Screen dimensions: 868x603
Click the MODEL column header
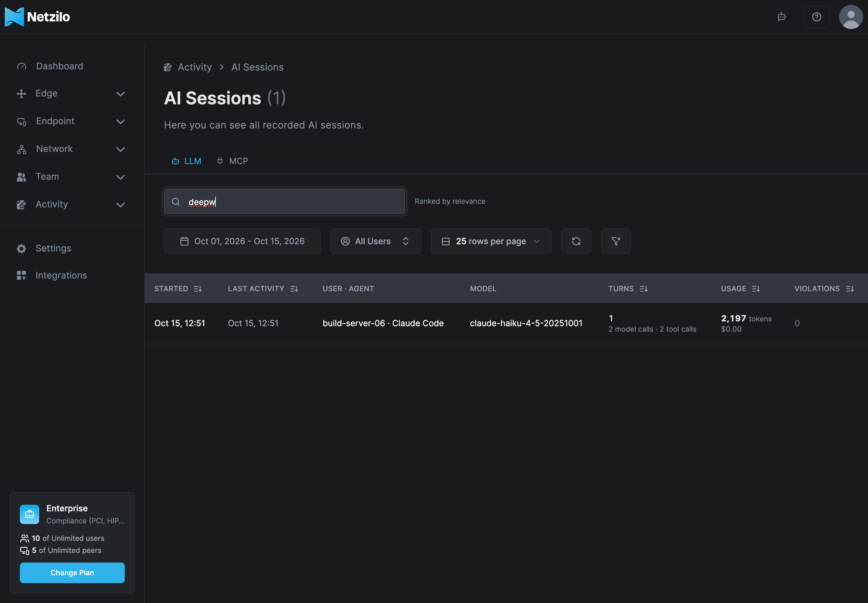click(x=483, y=289)
